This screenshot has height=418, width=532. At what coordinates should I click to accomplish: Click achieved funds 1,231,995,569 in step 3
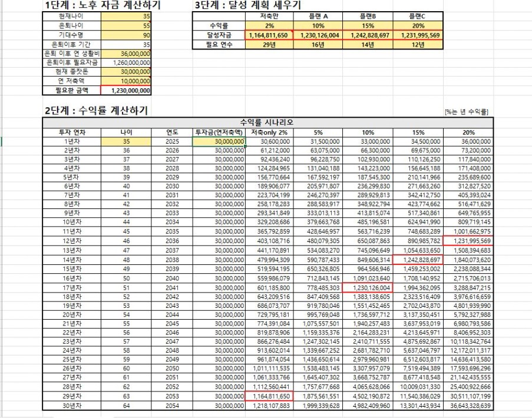point(418,35)
